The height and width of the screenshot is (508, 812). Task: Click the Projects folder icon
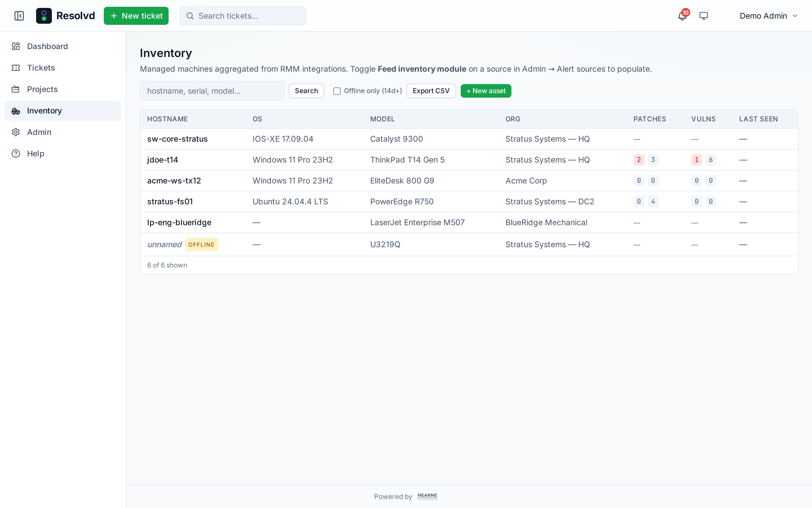pos(16,89)
